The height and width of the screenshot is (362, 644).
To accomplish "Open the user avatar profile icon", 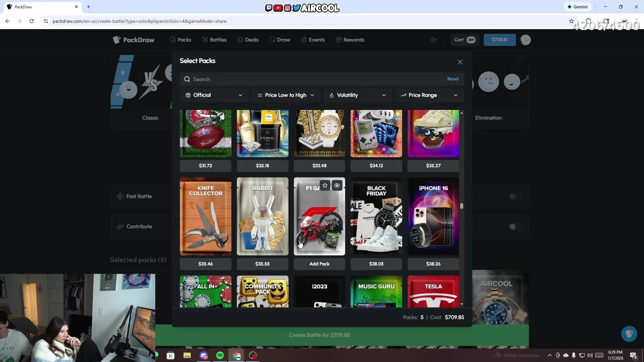I will point(526,40).
